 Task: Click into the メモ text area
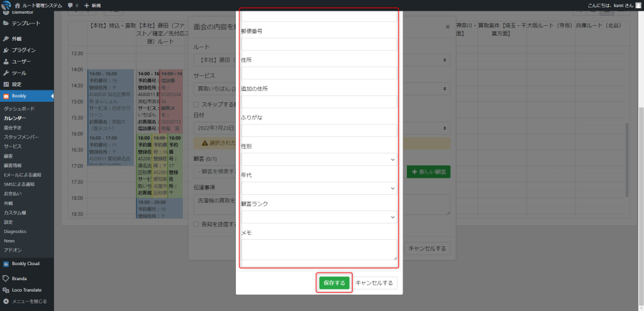click(x=319, y=249)
